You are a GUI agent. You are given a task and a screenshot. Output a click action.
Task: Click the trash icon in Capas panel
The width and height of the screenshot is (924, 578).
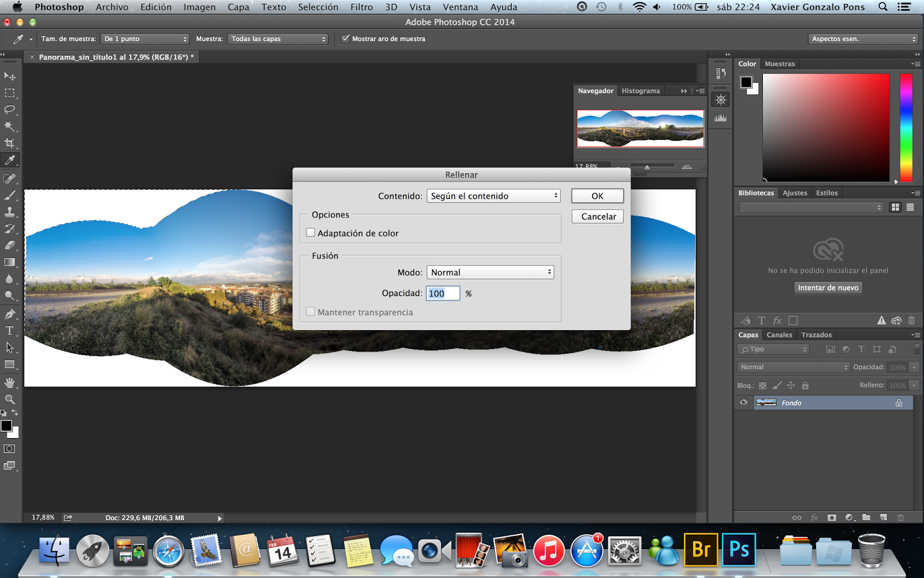pyautogui.click(x=900, y=517)
